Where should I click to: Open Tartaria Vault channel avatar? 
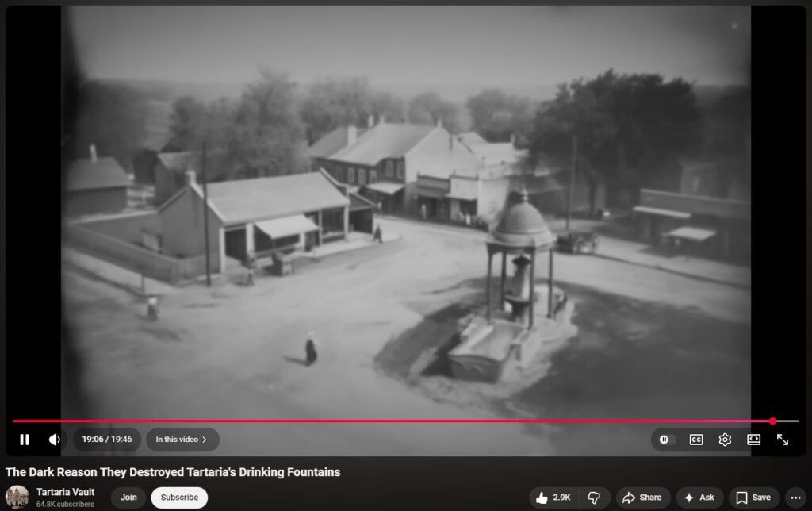click(17, 498)
